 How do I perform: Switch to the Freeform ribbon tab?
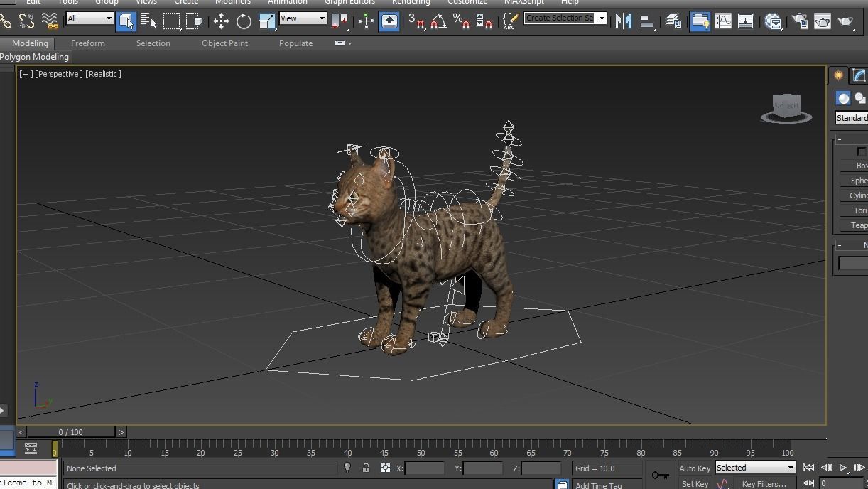[x=88, y=43]
